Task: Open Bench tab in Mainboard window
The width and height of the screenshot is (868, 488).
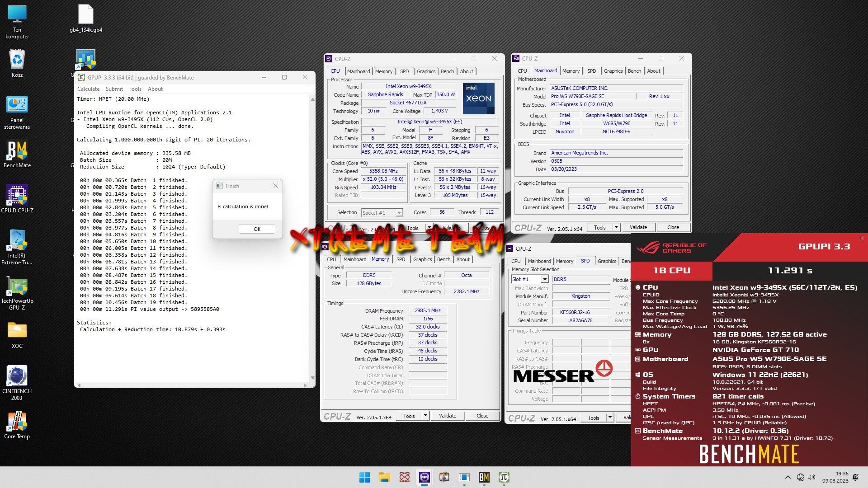Action: (x=634, y=71)
